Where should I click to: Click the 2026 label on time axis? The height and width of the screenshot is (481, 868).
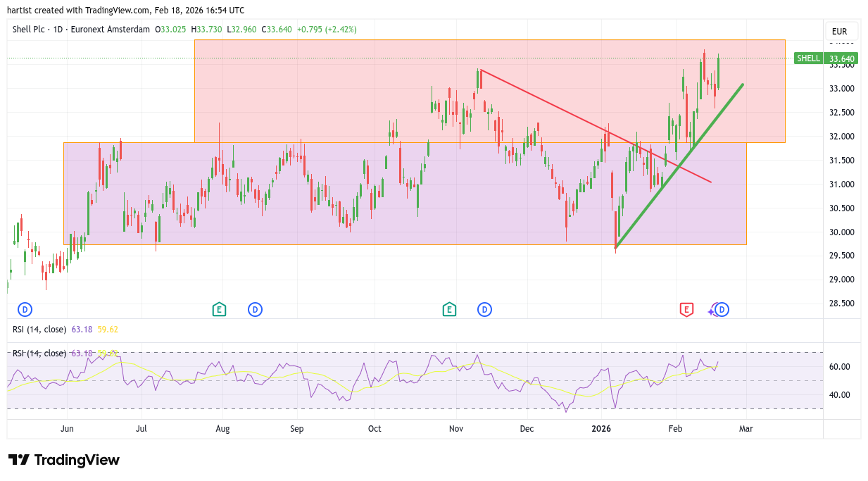point(600,429)
